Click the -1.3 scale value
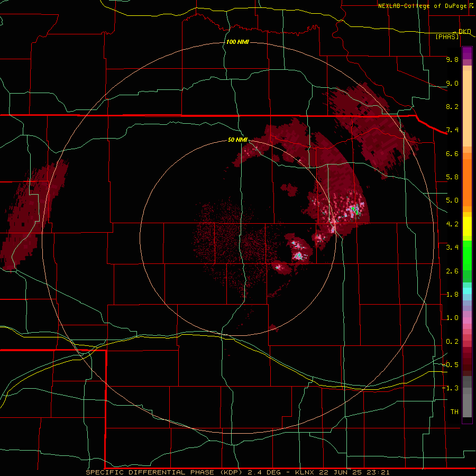The image size is (476, 476). [x=450, y=388]
